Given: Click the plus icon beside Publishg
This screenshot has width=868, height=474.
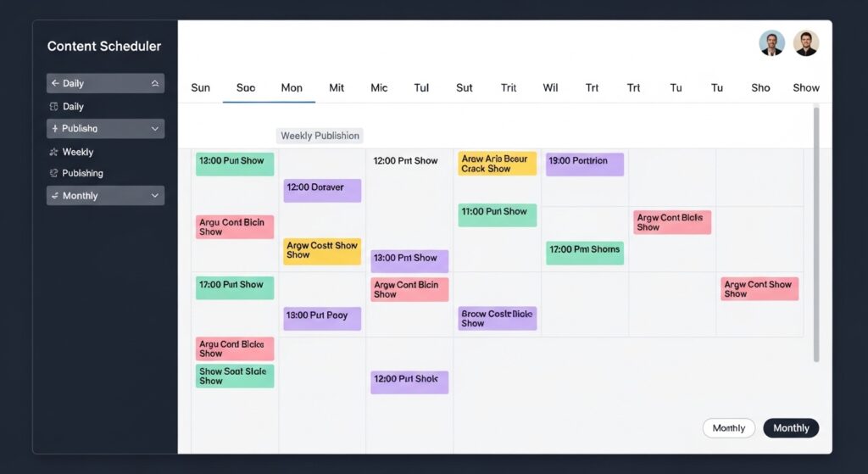Looking at the screenshot, I should click(55, 129).
